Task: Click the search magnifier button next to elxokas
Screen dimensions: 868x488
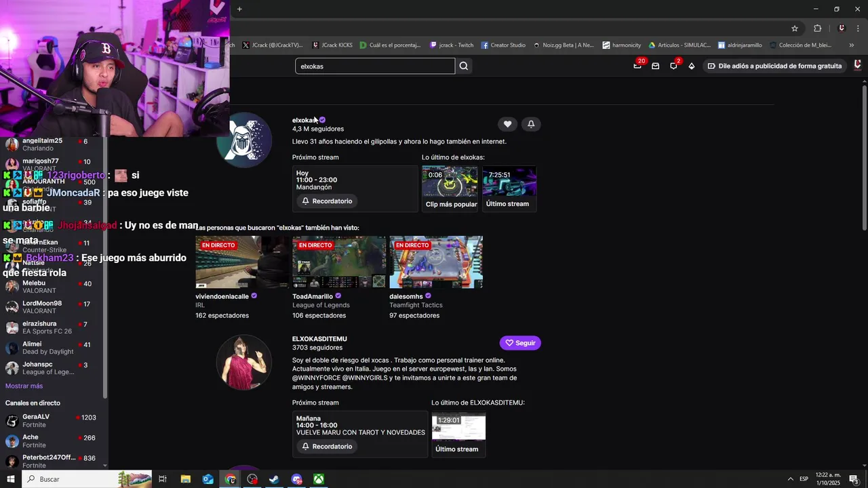Action: (x=464, y=66)
